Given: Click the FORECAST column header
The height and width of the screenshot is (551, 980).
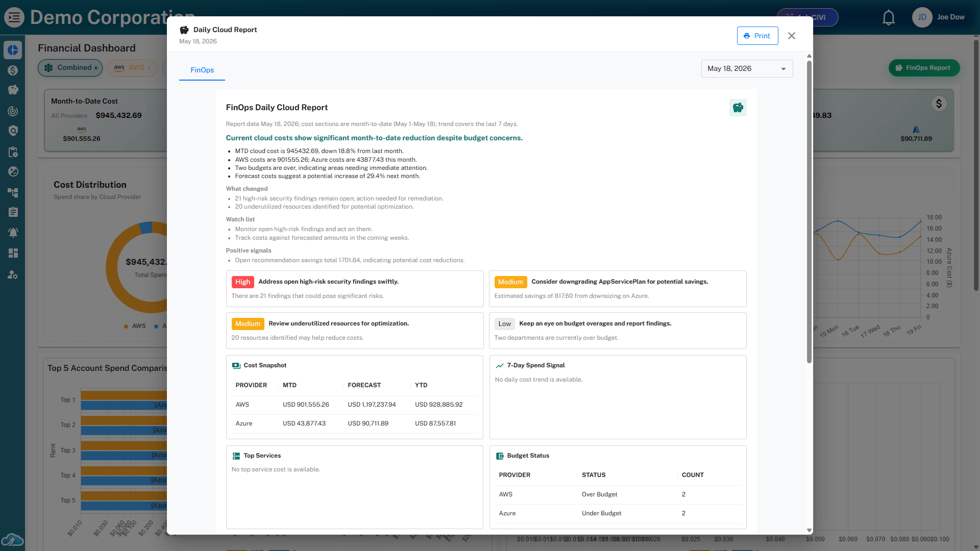Looking at the screenshot, I should [364, 385].
